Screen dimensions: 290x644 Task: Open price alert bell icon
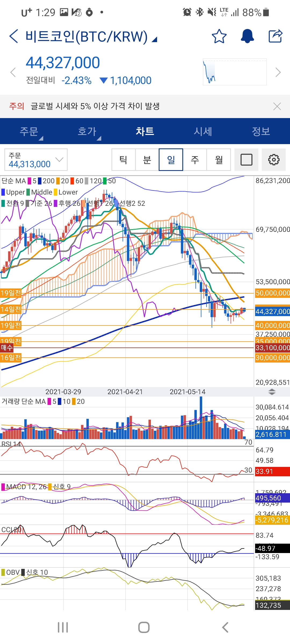tap(247, 36)
